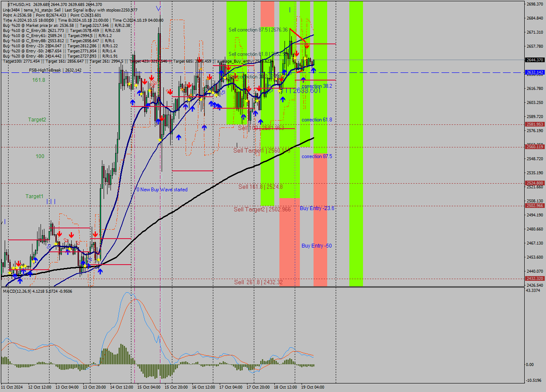Click the 14 Oct 12:00 time label
The image size is (546, 392).
tap(122, 387)
